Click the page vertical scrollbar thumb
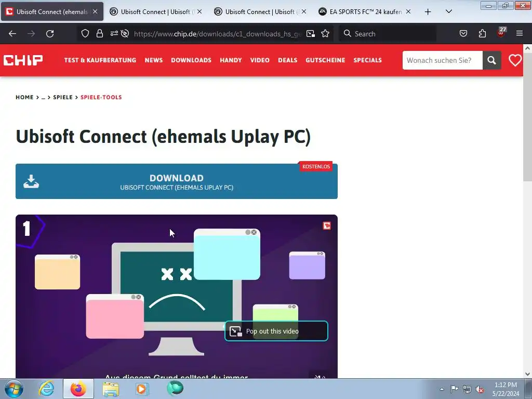The image size is (532, 399). [527, 117]
